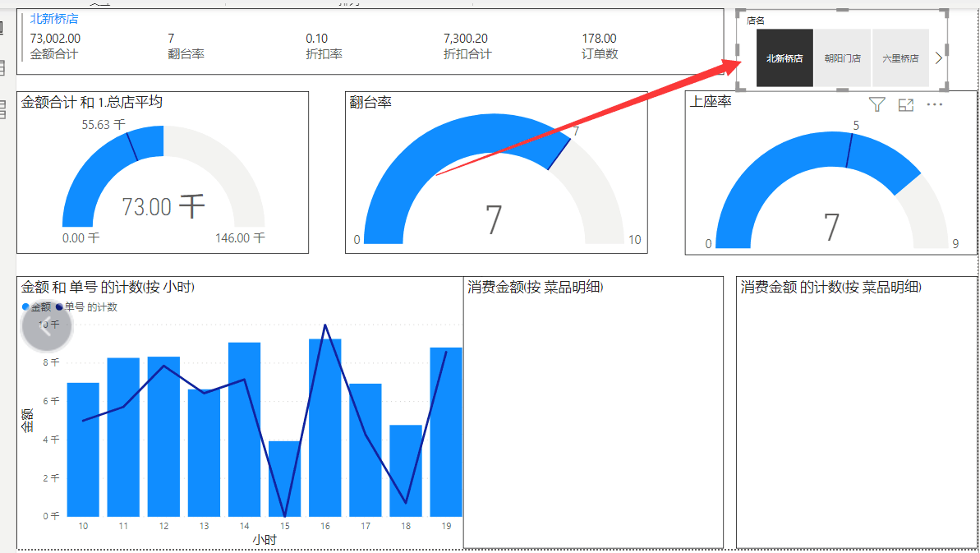Click the 55.63 千 target label

click(x=104, y=124)
